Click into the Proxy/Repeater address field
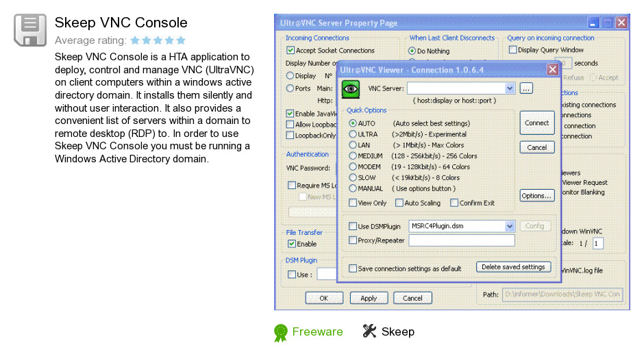The width and height of the screenshot is (644, 363). click(462, 240)
